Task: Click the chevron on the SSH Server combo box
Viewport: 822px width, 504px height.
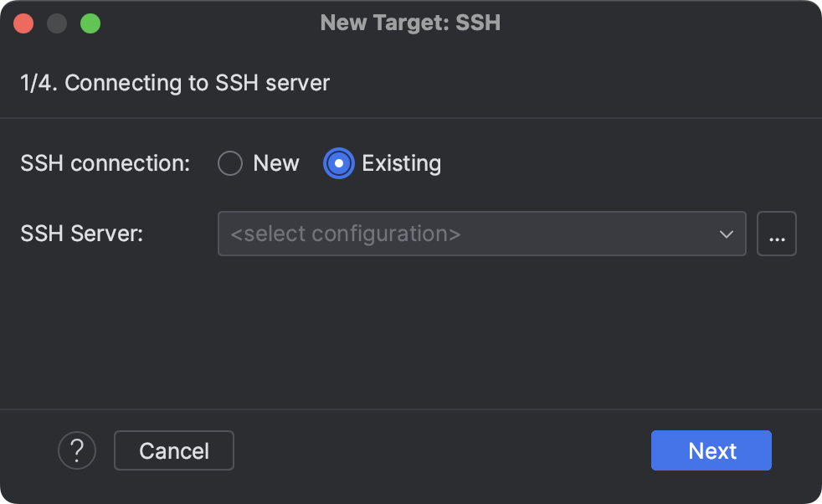Action: 726,234
